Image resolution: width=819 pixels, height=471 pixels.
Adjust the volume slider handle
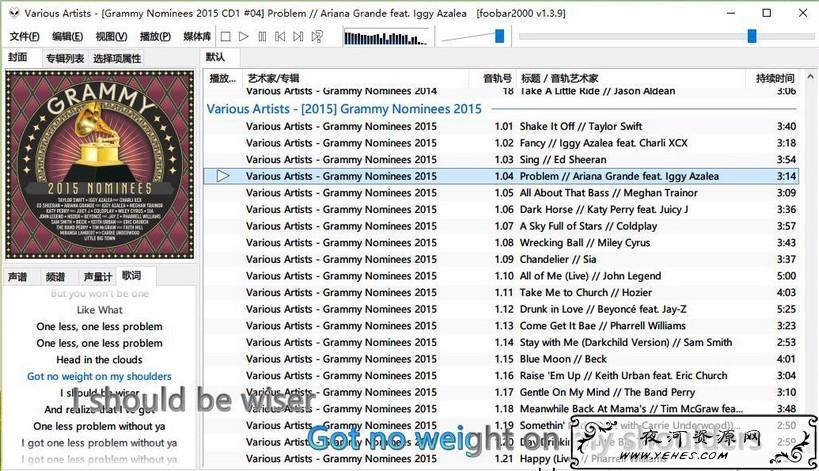click(500, 36)
